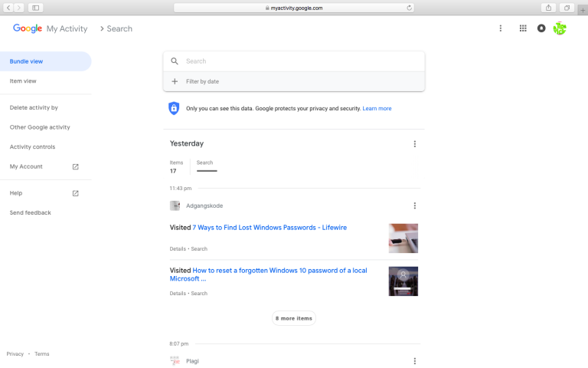Reload the page using the refresh icon
The image size is (588, 368).
409,8
